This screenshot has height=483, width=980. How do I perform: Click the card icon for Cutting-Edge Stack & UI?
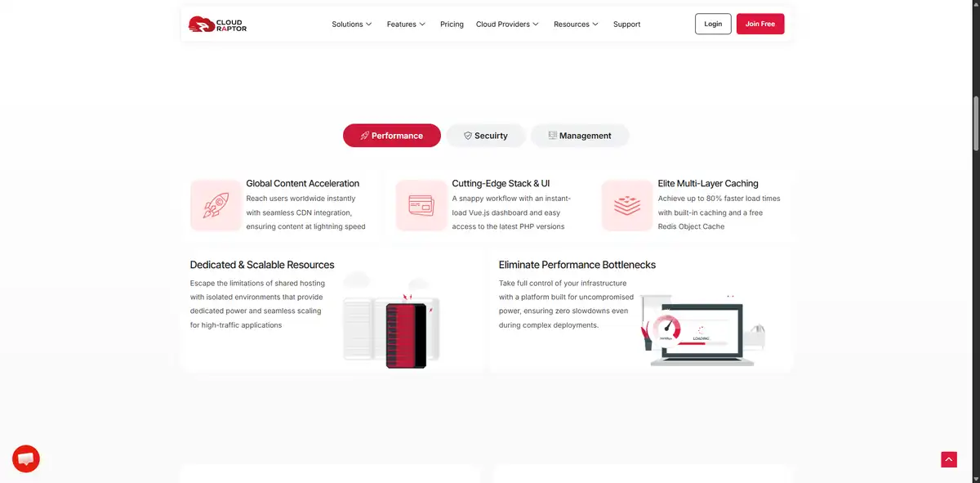421,205
